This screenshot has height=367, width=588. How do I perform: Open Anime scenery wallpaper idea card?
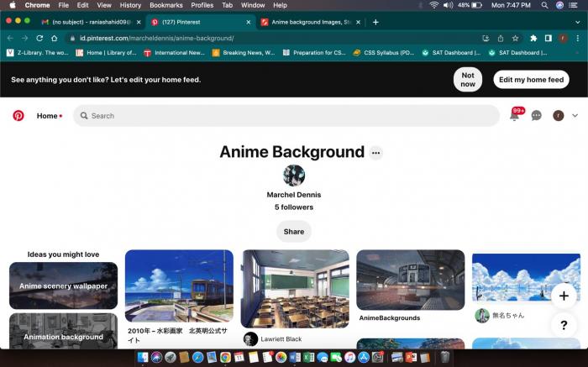63,286
